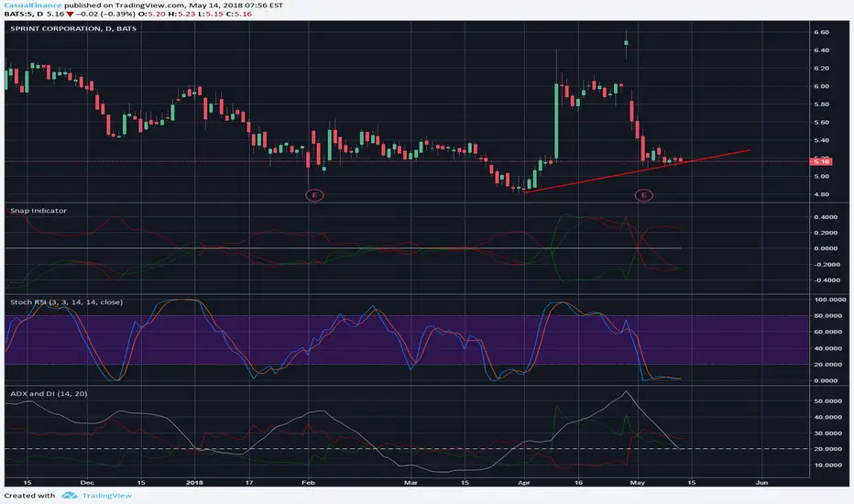Click the 50.0000 ADX axis value

click(827, 401)
